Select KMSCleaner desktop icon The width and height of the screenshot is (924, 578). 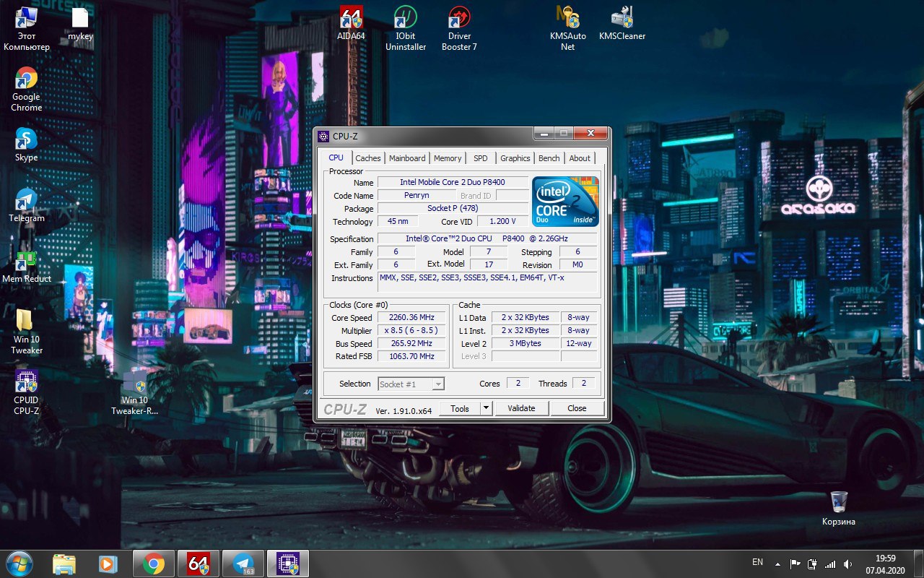point(622,23)
